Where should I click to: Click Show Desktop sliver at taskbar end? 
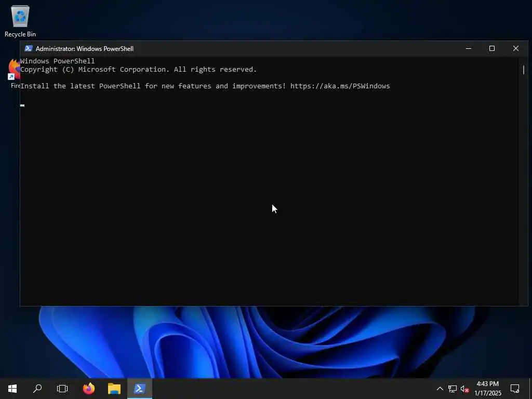530,389
